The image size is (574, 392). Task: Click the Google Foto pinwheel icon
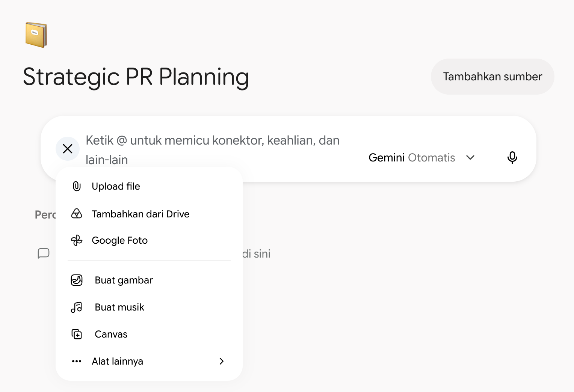coord(77,240)
